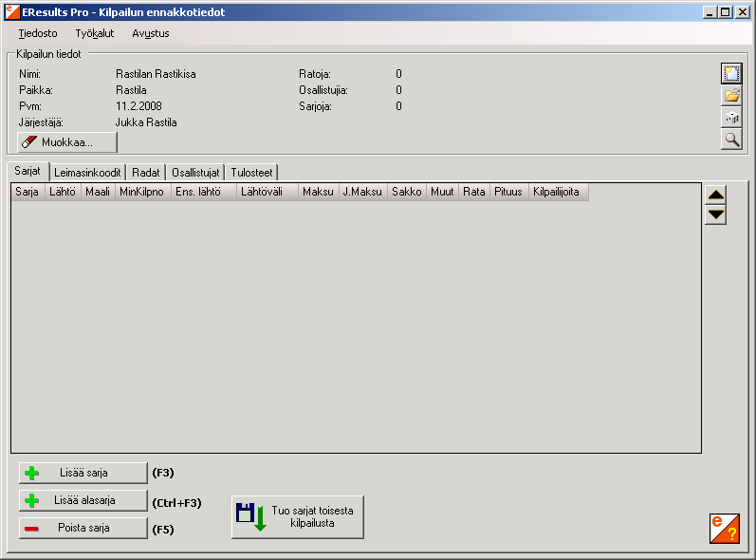Screen dimensions: 756x560
Task: Click the Sakko column header
Action: (408, 192)
